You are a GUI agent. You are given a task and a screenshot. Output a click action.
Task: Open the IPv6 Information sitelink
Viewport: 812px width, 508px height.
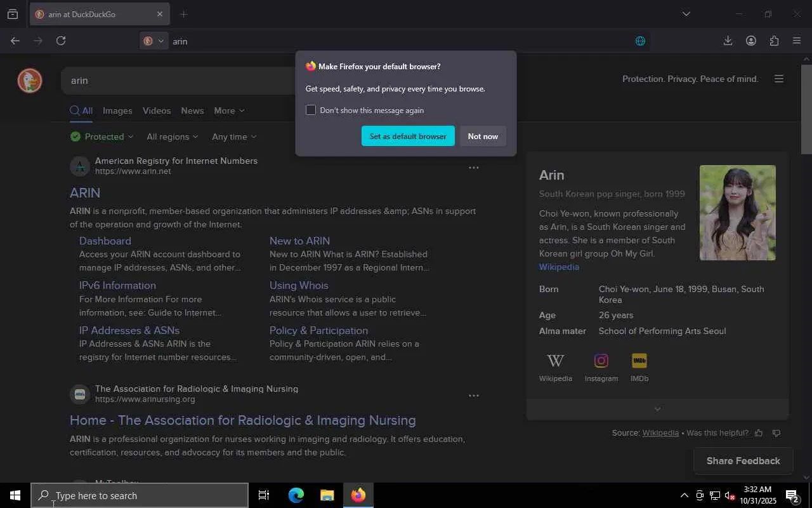tap(117, 286)
